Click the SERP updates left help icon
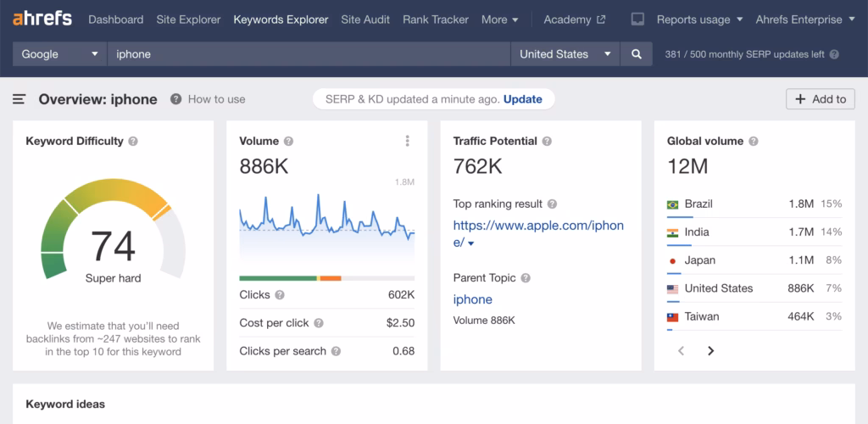This screenshot has height=424, width=868. click(834, 54)
